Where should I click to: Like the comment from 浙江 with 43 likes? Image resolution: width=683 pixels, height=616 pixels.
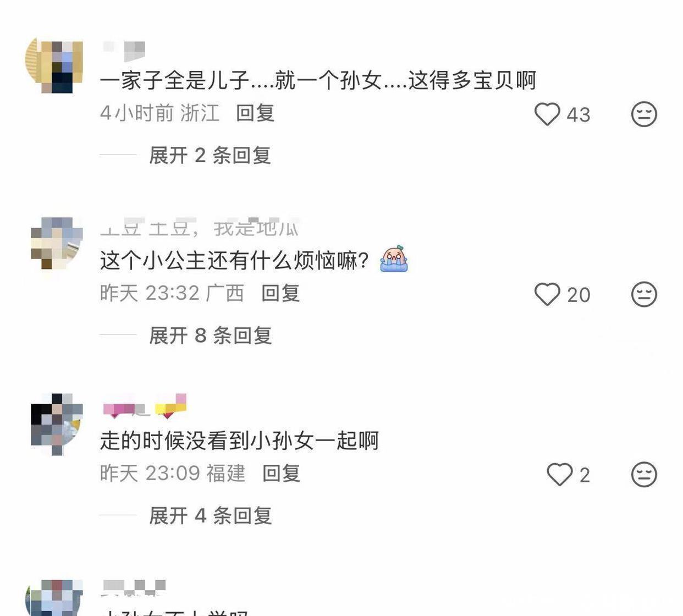pos(547,114)
